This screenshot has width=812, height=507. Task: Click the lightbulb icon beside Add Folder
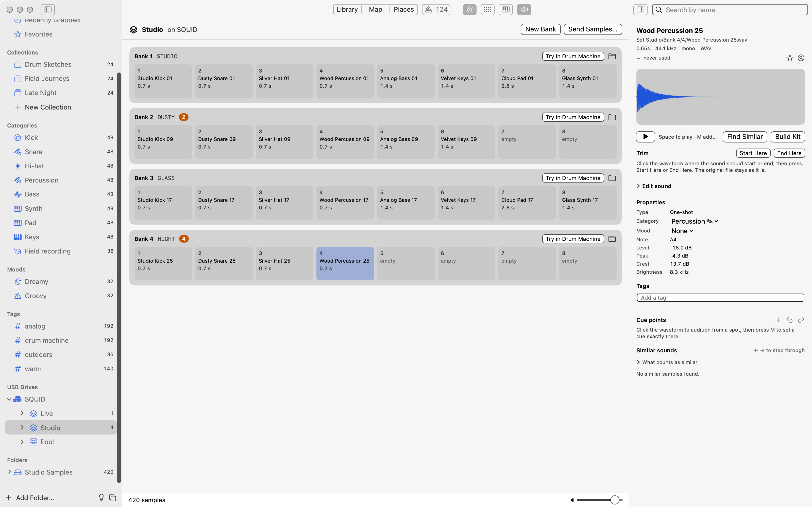coord(101,498)
